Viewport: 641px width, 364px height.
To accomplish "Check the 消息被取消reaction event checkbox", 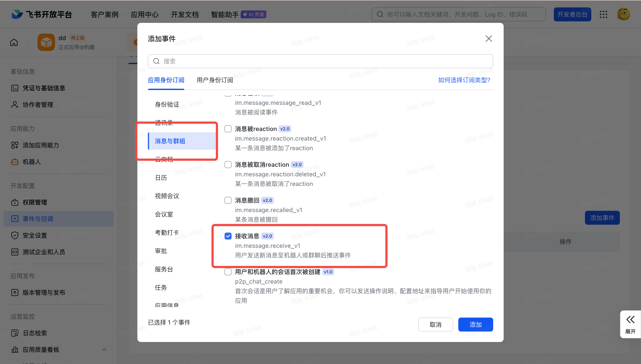I will tap(228, 165).
